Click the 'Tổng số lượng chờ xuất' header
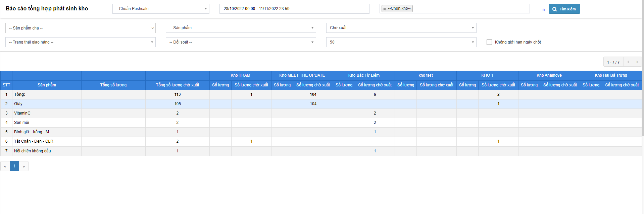 pyautogui.click(x=177, y=85)
